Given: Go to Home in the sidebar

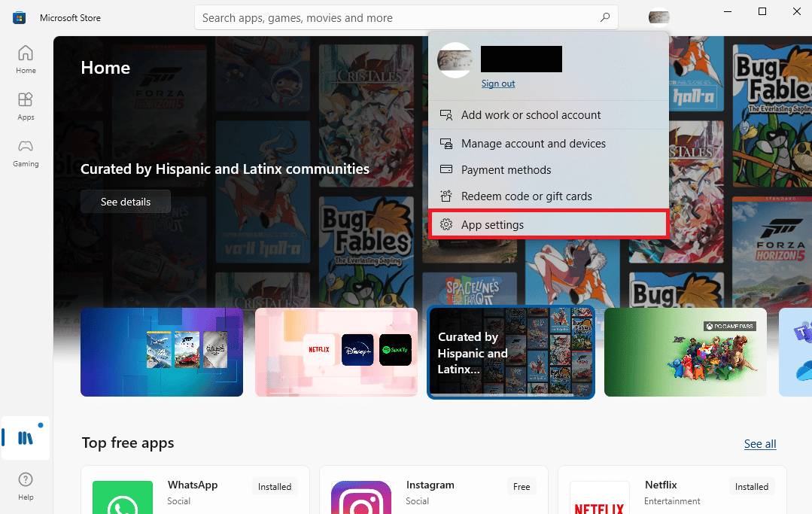Looking at the screenshot, I should (x=26, y=59).
